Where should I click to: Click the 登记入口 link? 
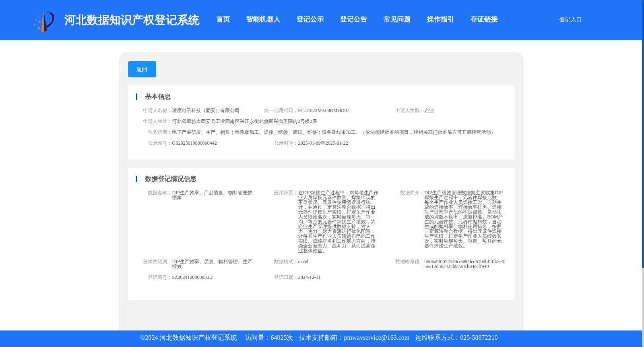coord(570,19)
